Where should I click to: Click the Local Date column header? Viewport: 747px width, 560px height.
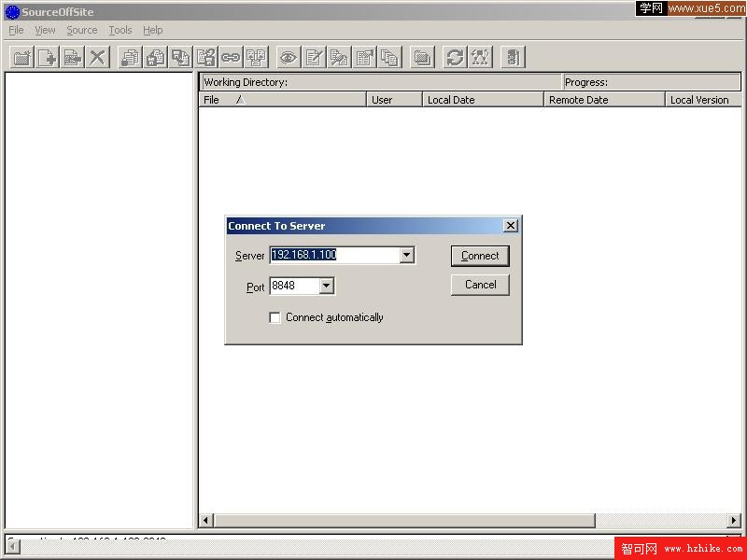[483, 100]
